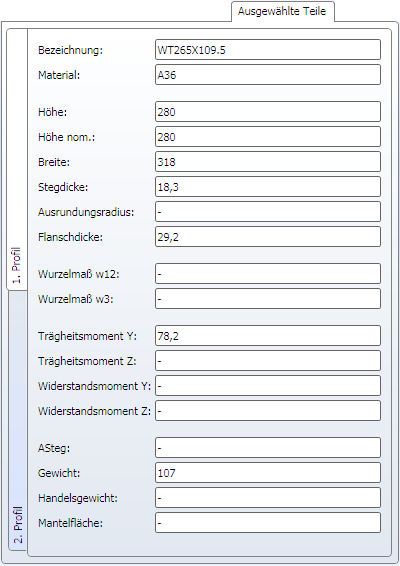Select the Höhe input field

pyautogui.click(x=268, y=112)
